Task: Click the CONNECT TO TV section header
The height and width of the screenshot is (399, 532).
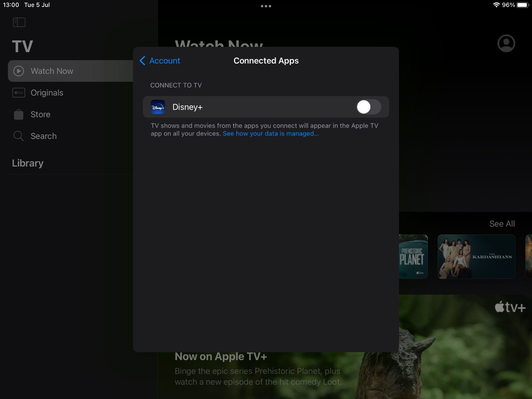Action: [x=176, y=85]
